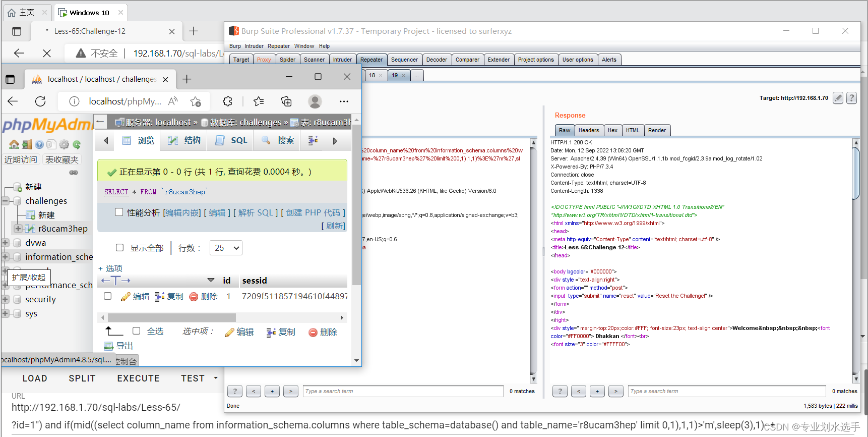Open the 近期访问 recent tab
The image size is (868, 437).
click(21, 159)
